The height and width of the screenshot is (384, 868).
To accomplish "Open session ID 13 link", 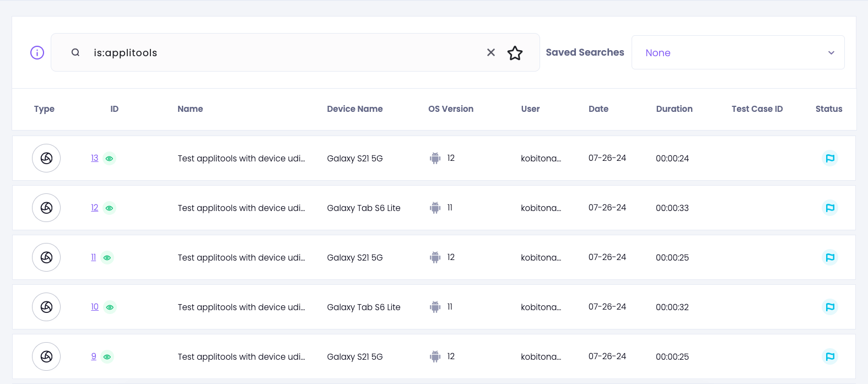I will click(x=95, y=158).
